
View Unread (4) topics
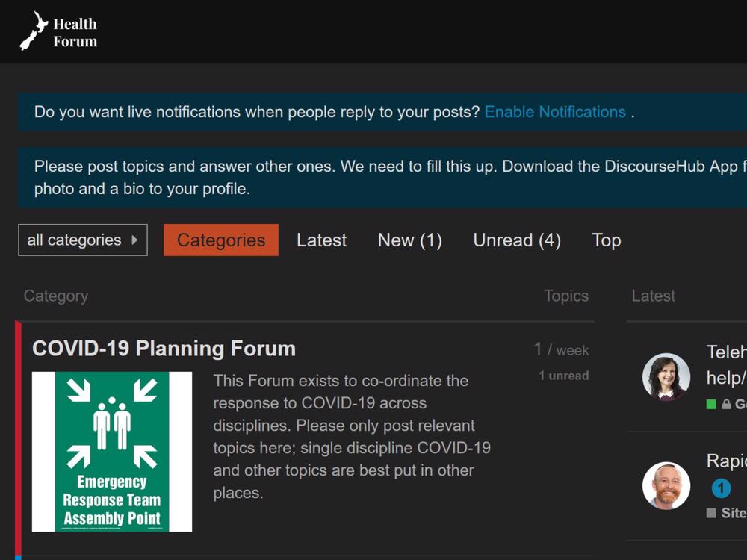click(x=516, y=240)
